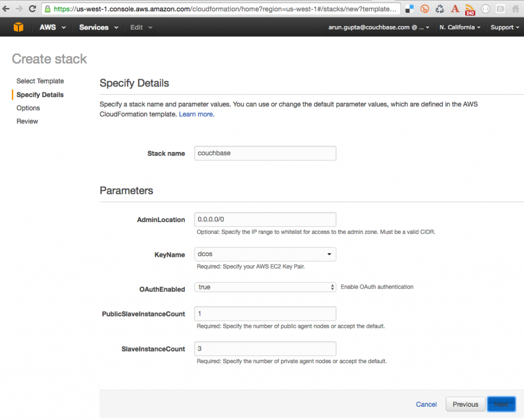Click the recycle arrows extension icon
The image size is (524, 420).
point(440,9)
